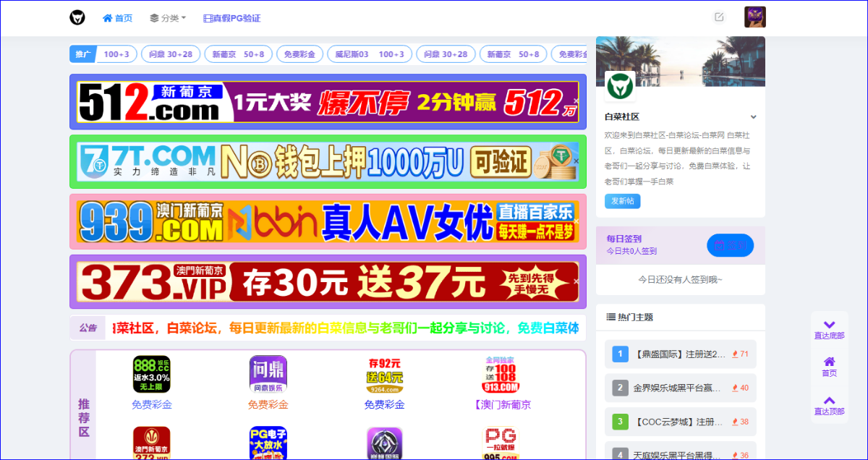Select the first 新葡京 50+8 promo pill

click(239, 54)
